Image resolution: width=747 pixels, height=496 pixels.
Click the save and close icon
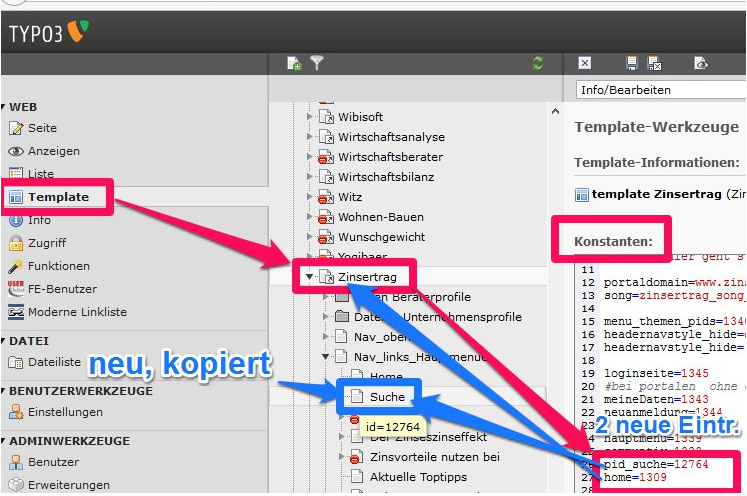[x=654, y=63]
